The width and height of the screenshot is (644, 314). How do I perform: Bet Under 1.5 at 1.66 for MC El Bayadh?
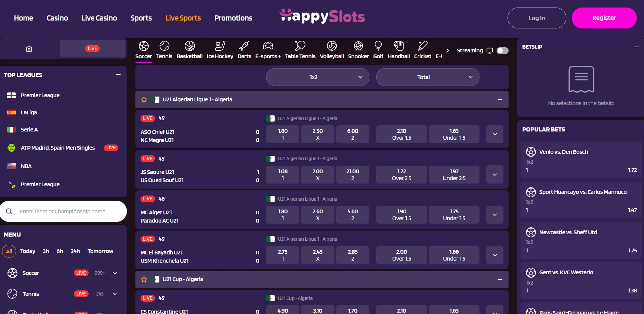tap(454, 255)
